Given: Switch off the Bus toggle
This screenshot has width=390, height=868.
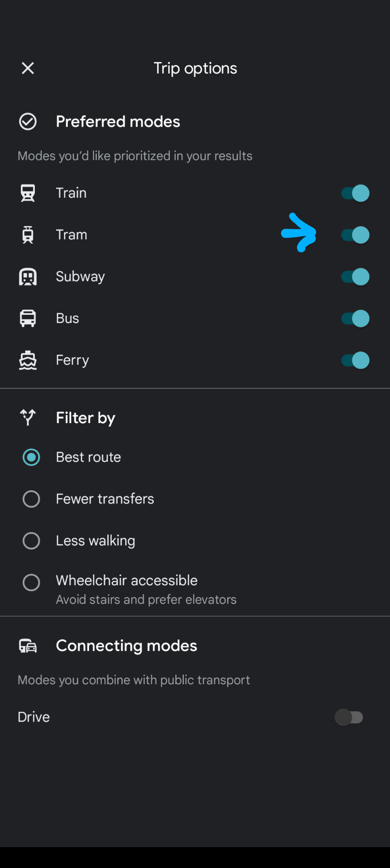Looking at the screenshot, I should point(355,318).
